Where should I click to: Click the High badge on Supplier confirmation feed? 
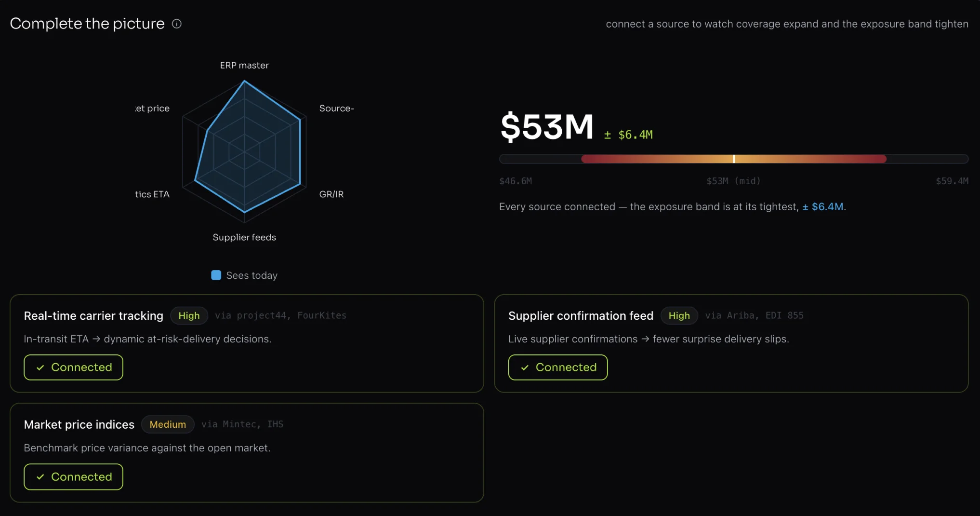click(x=679, y=315)
